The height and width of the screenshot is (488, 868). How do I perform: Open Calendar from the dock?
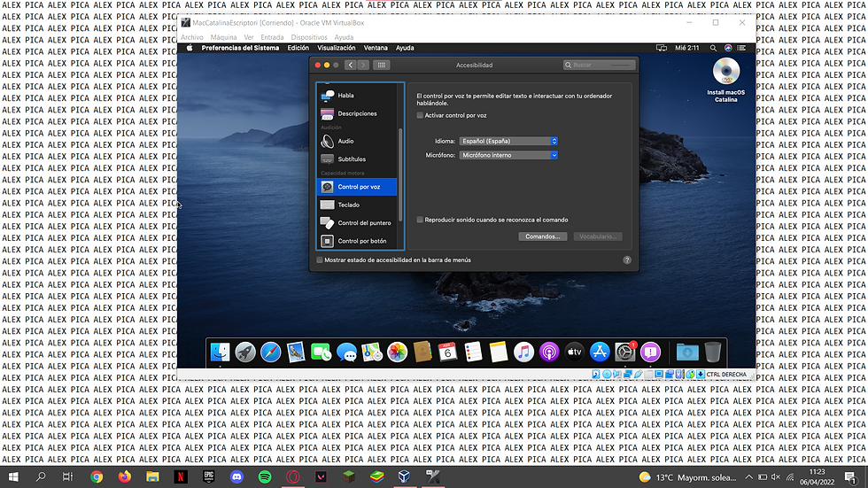(x=447, y=352)
